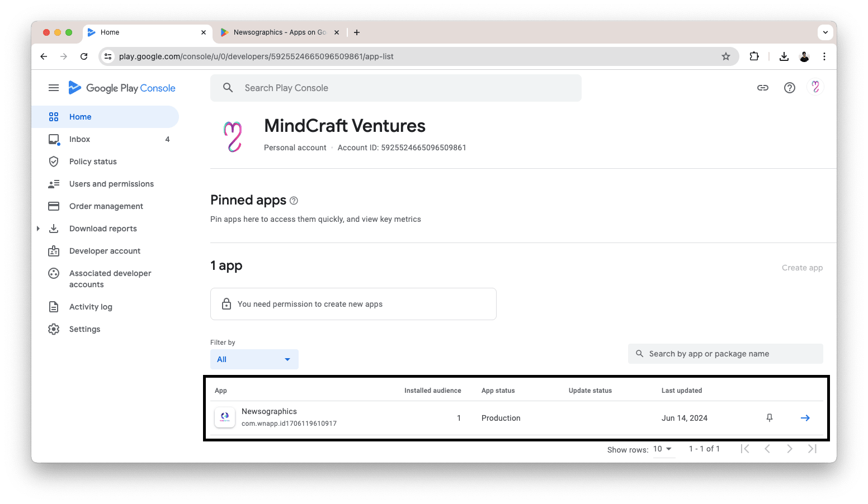Click the hamburger menu icon
The width and height of the screenshot is (868, 504).
(54, 88)
